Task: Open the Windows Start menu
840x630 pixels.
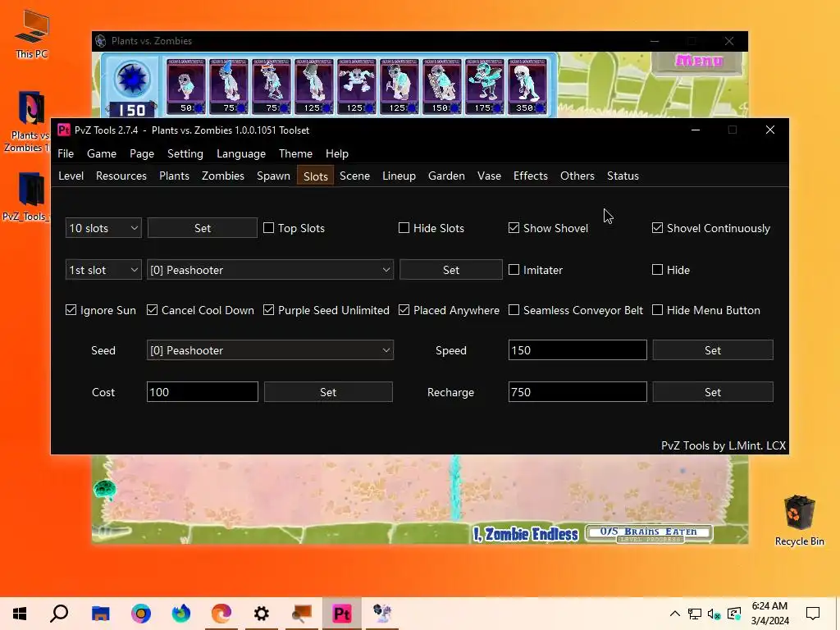Action: [x=20, y=614]
